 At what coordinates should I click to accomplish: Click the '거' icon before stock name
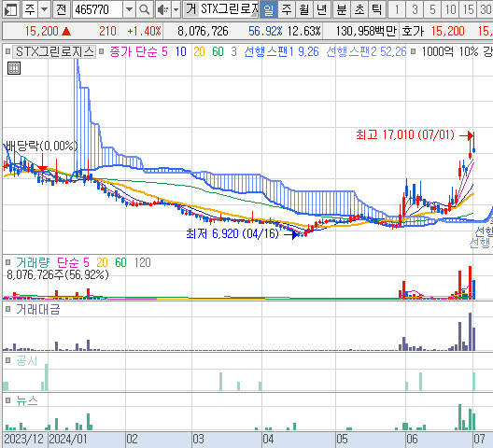click(190, 9)
